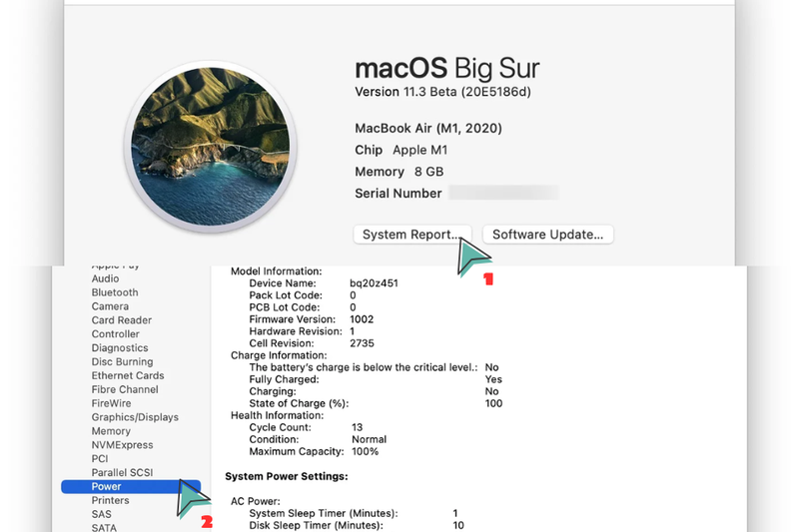Click the Fully Charged value Yes
799x532 pixels.
493,379
